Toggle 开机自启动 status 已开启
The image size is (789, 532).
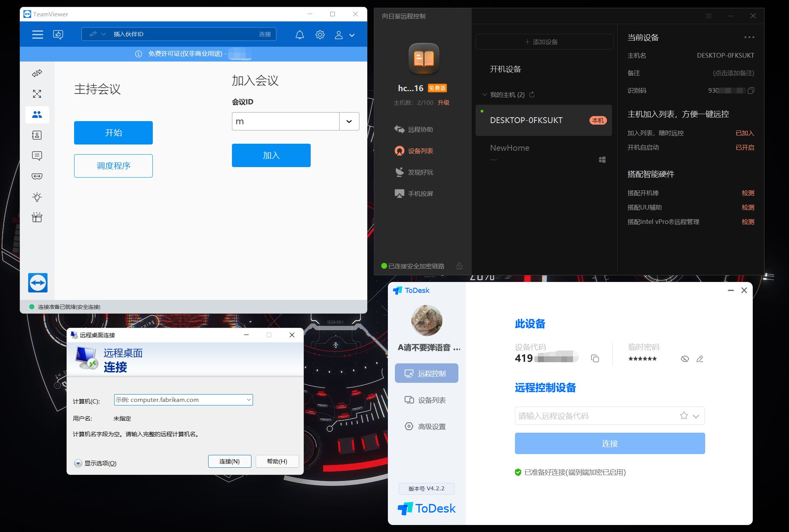coord(745,147)
